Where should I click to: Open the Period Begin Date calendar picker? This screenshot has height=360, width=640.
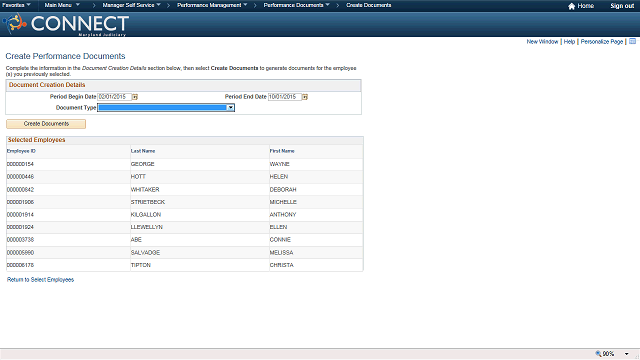coord(135,97)
